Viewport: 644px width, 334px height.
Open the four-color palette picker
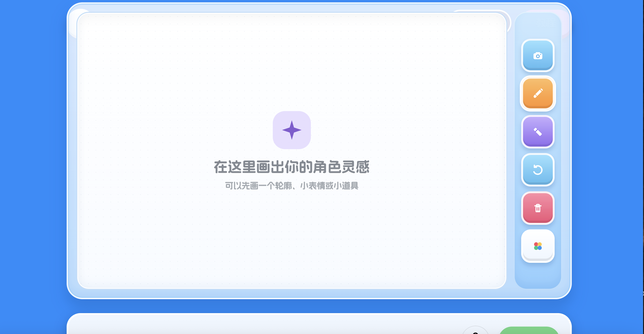point(538,246)
